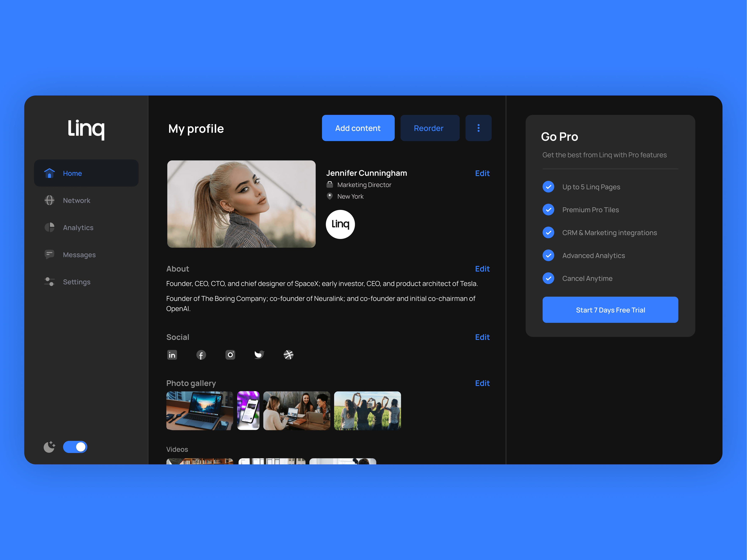
Task: Edit the Jennifer Cunningham profile header
Action: coord(482,173)
